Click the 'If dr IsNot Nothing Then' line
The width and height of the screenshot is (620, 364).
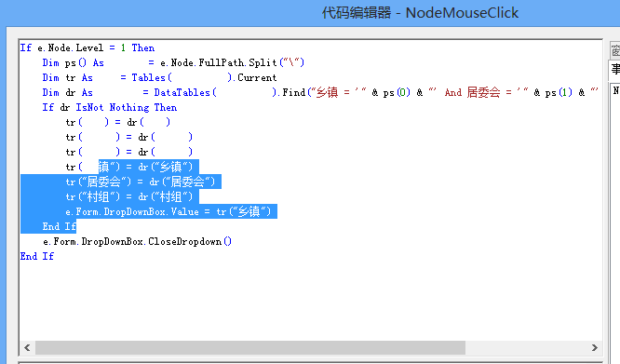[110, 107]
